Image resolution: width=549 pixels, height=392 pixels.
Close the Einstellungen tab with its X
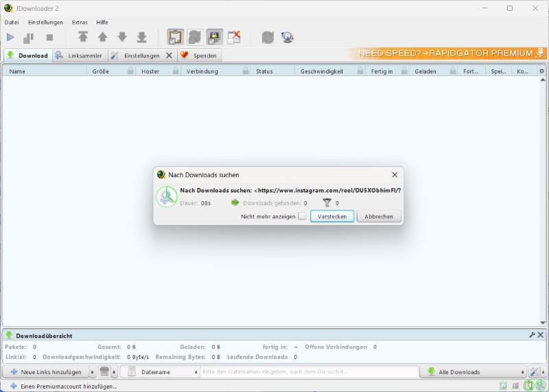[x=169, y=56]
